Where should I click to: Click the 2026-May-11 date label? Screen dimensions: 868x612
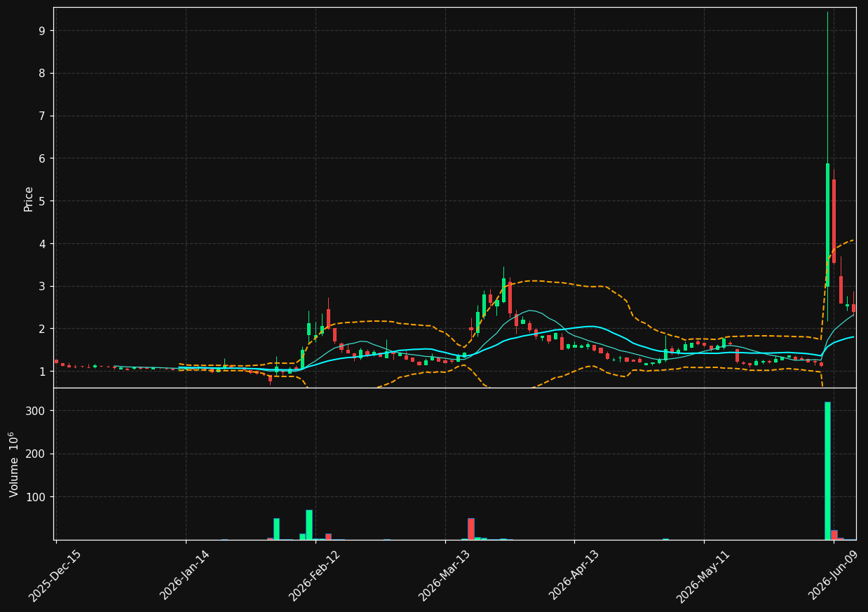pyautogui.click(x=703, y=576)
